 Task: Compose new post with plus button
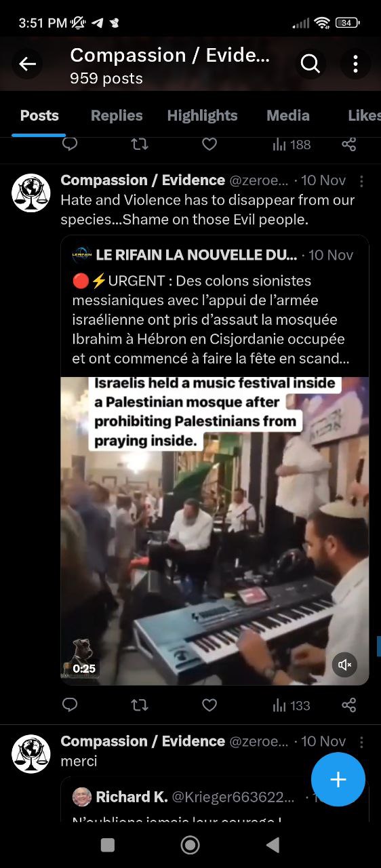(x=338, y=779)
